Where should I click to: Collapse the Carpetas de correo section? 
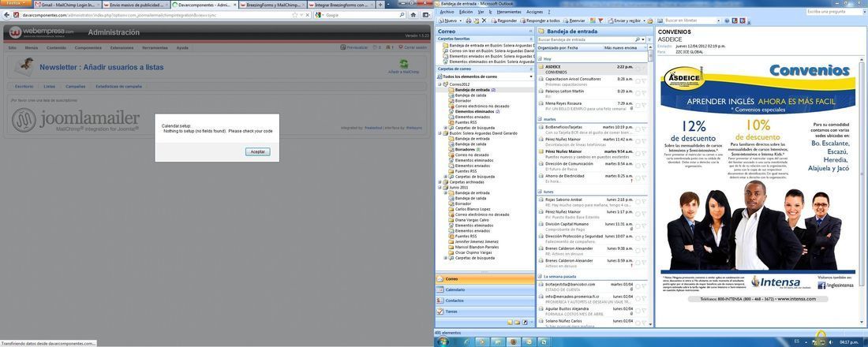[x=530, y=69]
